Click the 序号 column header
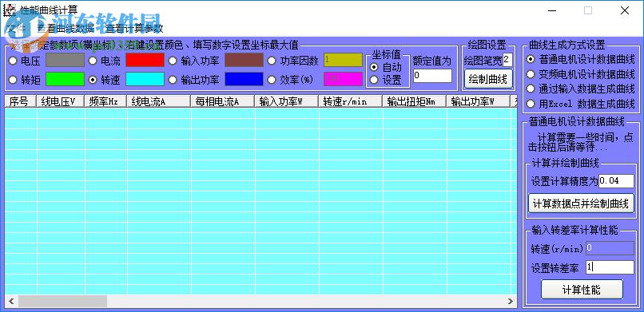The height and width of the screenshot is (312, 644). point(21,101)
